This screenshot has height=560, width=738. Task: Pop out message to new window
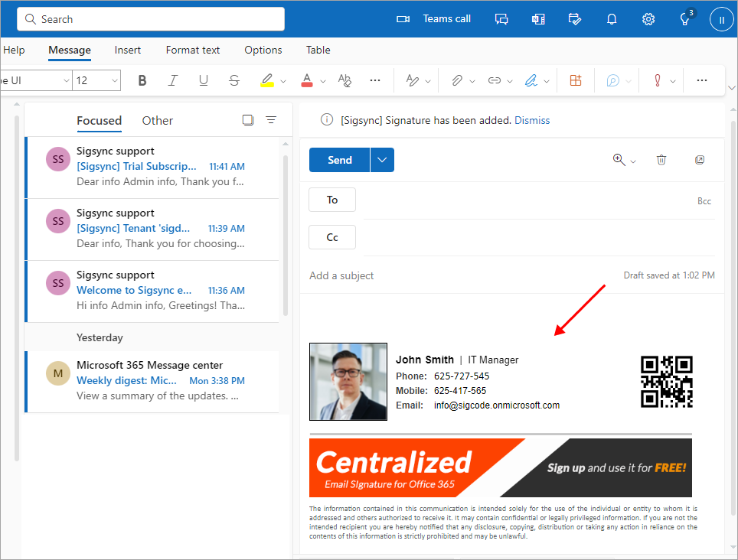699,160
